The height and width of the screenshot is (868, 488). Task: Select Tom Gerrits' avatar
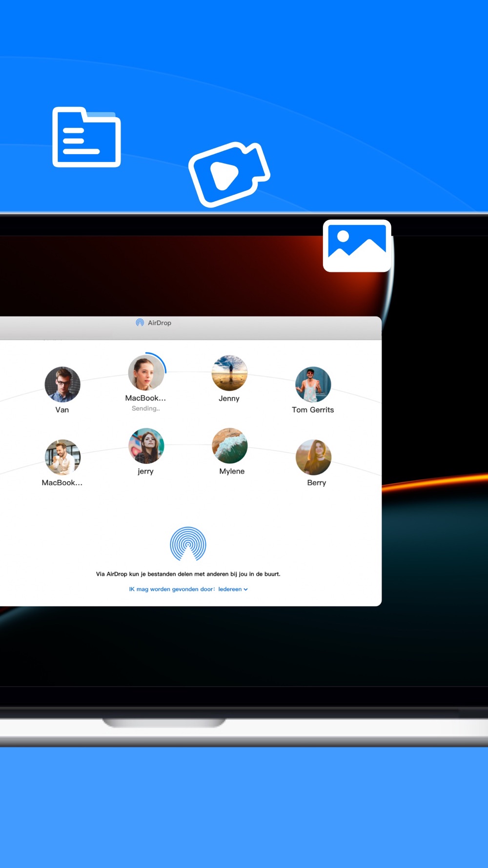[313, 384]
